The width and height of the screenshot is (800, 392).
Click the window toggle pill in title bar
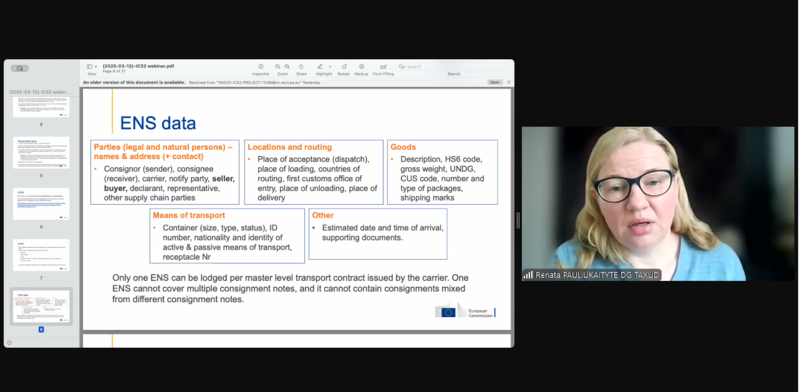click(20, 68)
